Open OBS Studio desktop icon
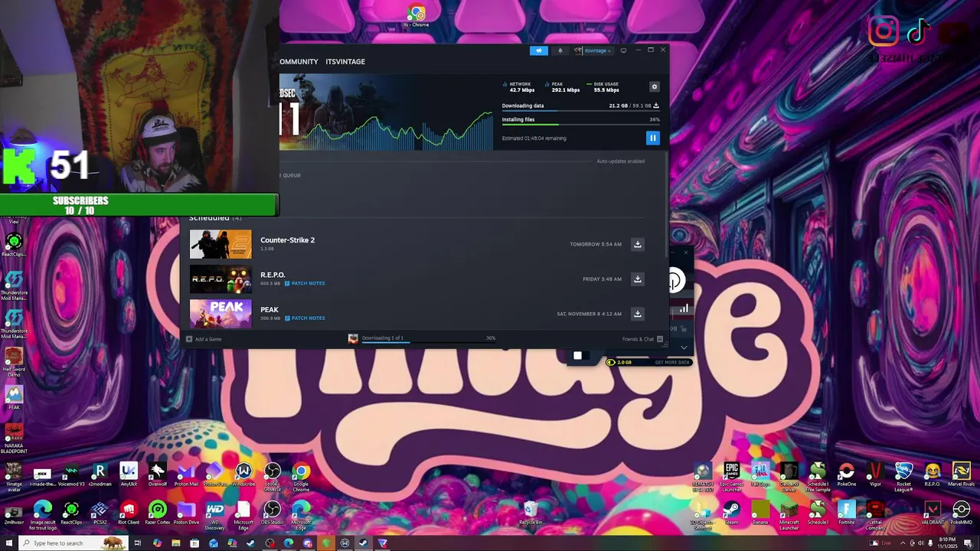980x551 pixels. coord(272,514)
